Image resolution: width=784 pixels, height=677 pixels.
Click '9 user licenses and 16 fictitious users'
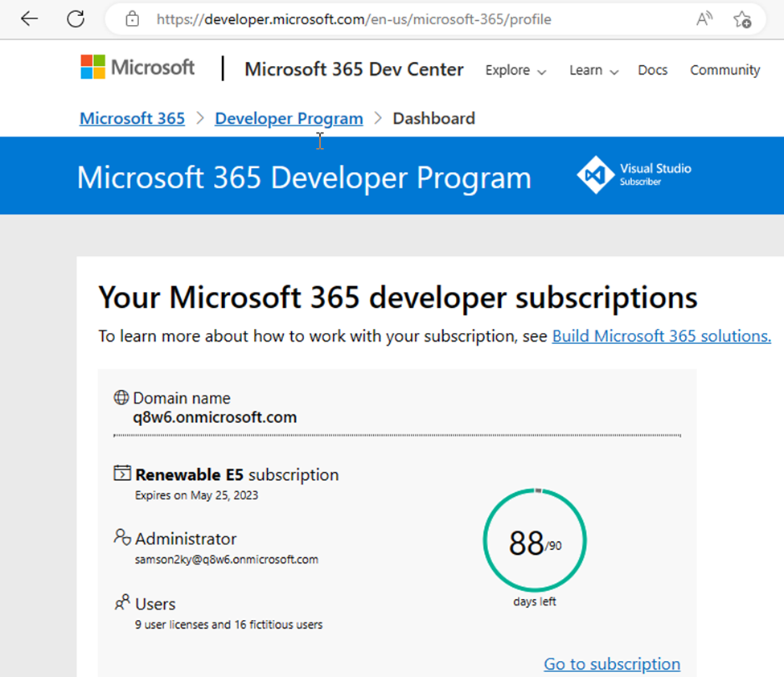pyautogui.click(x=228, y=625)
